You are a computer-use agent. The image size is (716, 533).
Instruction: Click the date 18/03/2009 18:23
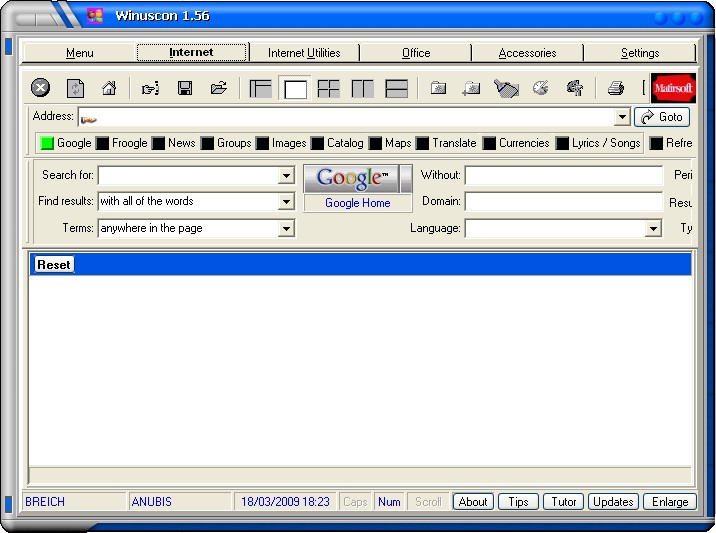(x=285, y=502)
